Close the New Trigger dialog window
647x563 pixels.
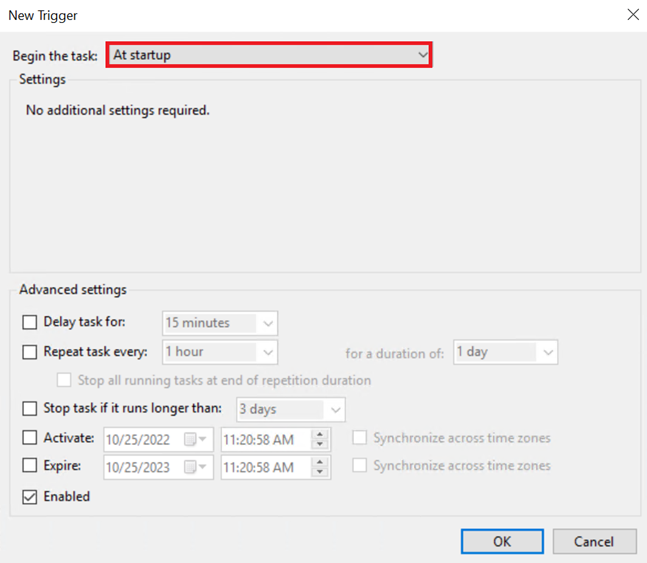pos(632,15)
